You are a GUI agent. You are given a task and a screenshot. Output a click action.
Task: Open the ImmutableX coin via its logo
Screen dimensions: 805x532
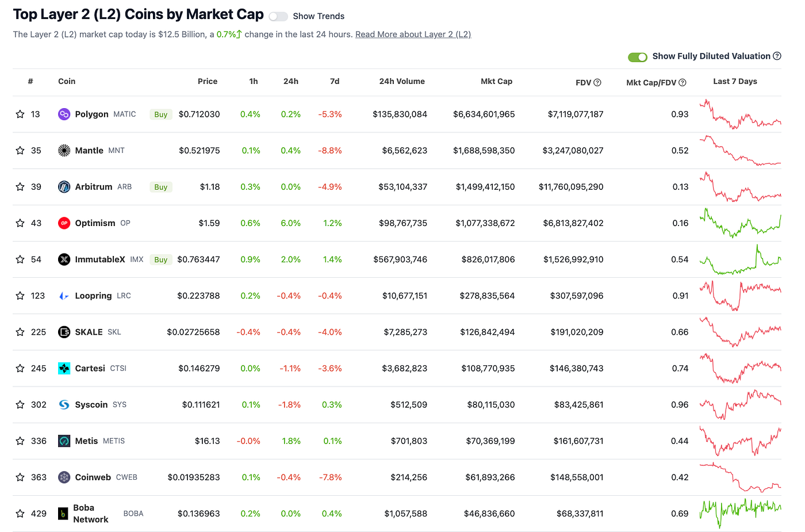[x=63, y=259]
